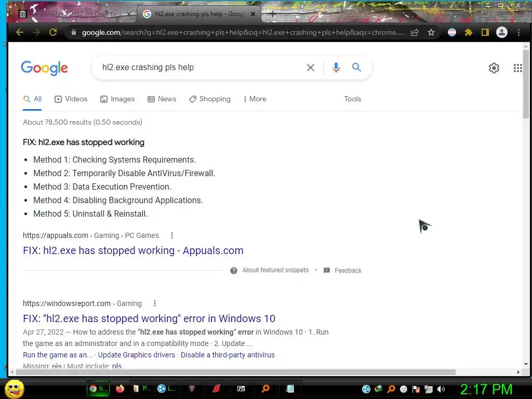The image size is (532, 399).
Task: Go back with the browser back arrow
Action: tap(20, 32)
